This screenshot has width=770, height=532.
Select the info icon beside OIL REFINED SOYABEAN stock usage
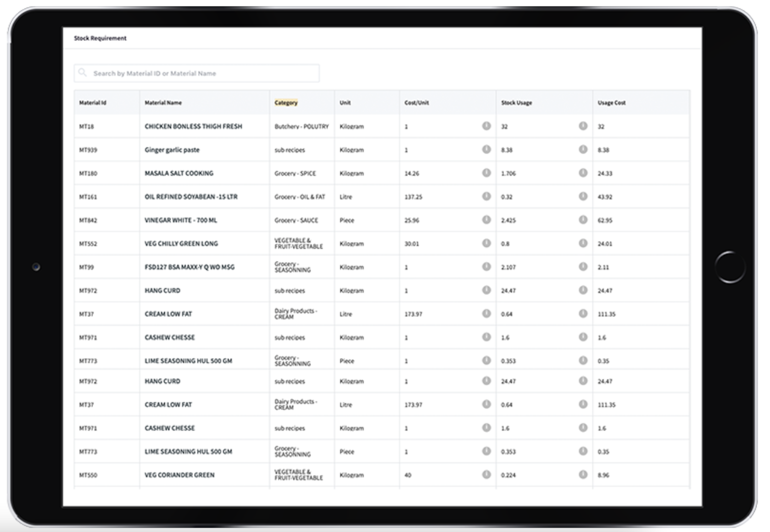pos(583,196)
